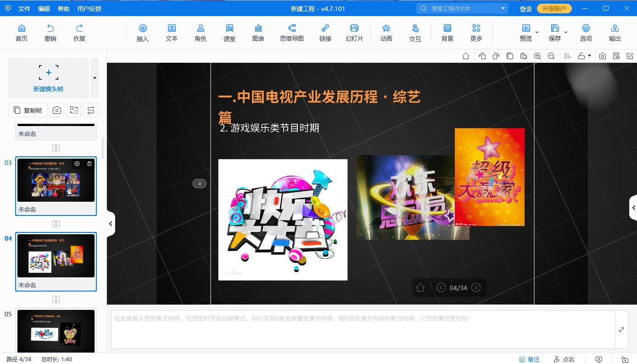Click the 登录 login link
Viewport: 637px width, 364px height.
526,9
